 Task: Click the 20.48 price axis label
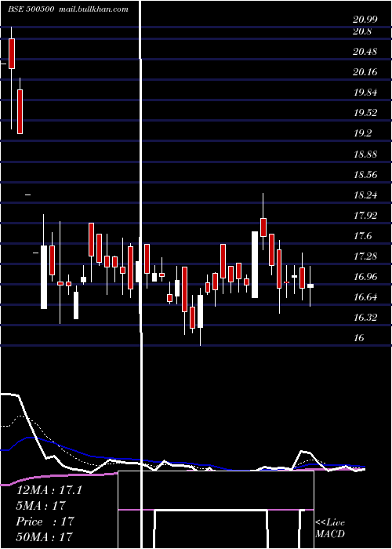point(365,52)
